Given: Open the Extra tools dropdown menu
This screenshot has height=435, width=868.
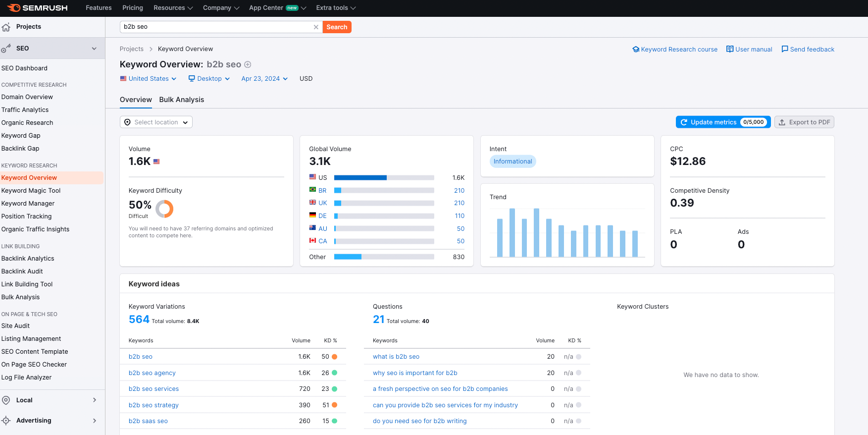Looking at the screenshot, I should (x=336, y=8).
